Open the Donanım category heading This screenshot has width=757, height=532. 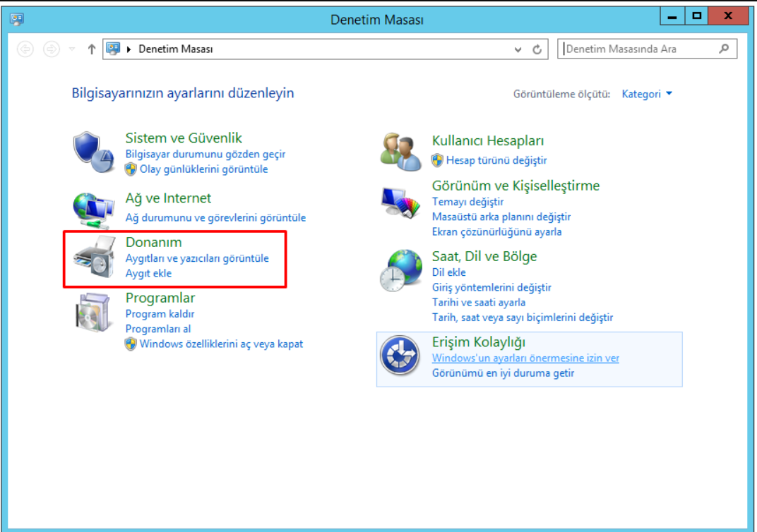click(x=153, y=242)
